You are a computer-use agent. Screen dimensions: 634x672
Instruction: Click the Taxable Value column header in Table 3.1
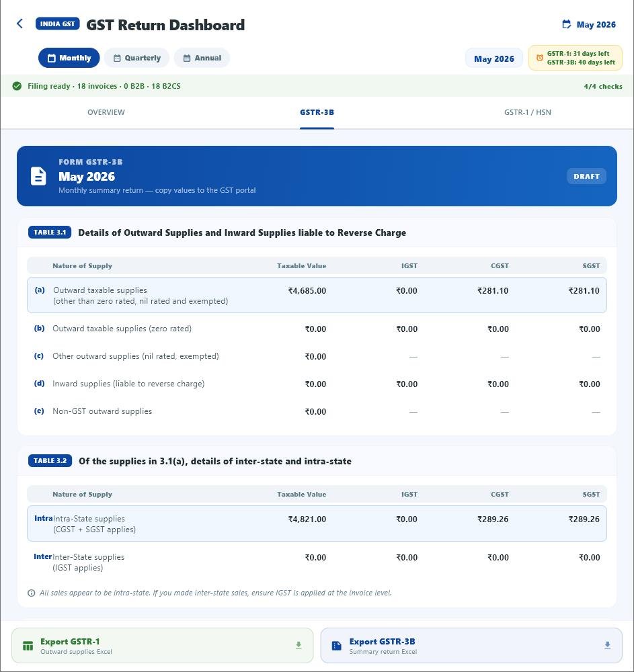coord(301,265)
